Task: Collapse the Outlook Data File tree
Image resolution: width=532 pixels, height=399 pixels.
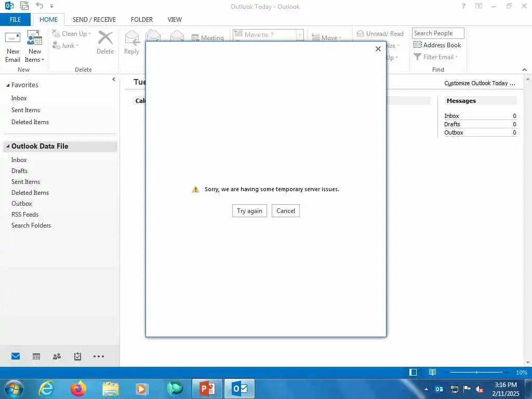Action: (x=8, y=146)
